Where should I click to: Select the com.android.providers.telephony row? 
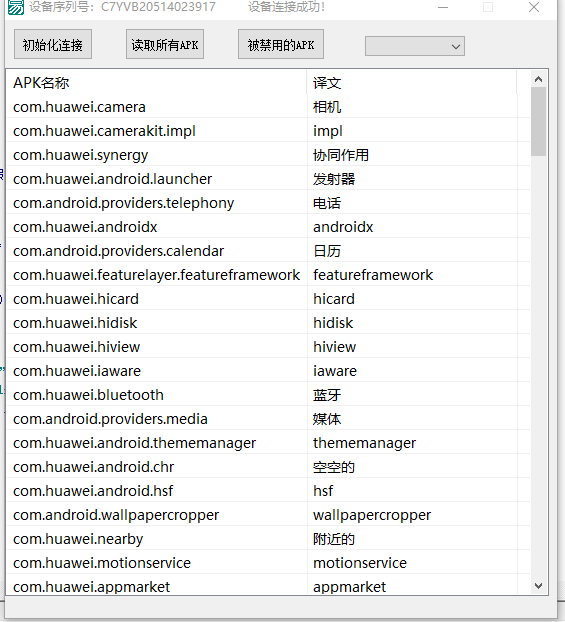268,203
